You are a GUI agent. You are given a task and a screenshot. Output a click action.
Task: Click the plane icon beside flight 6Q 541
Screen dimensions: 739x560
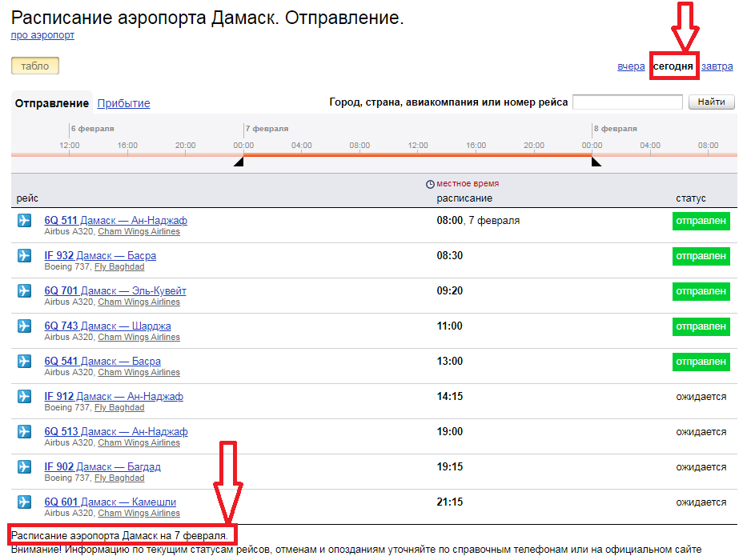(x=24, y=362)
